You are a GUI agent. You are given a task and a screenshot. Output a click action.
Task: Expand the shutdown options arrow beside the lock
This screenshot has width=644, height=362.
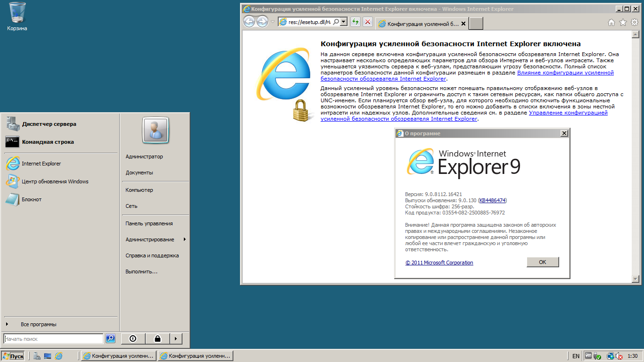tap(176, 338)
